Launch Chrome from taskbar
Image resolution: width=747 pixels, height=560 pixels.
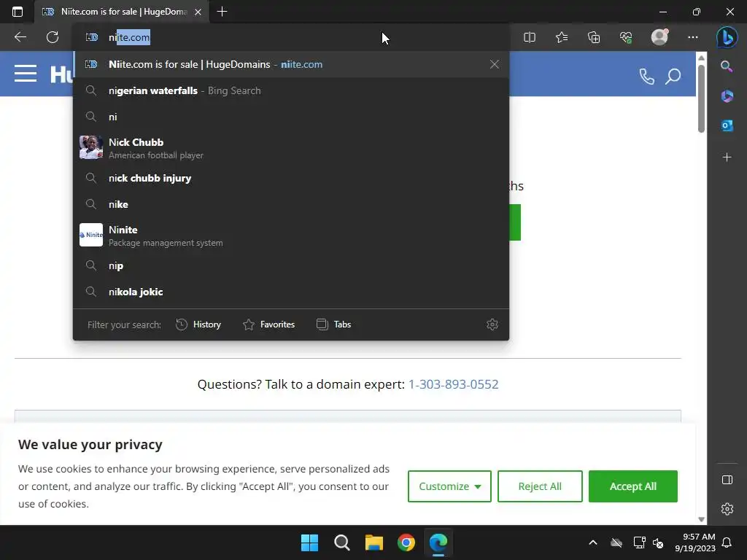tap(406, 542)
